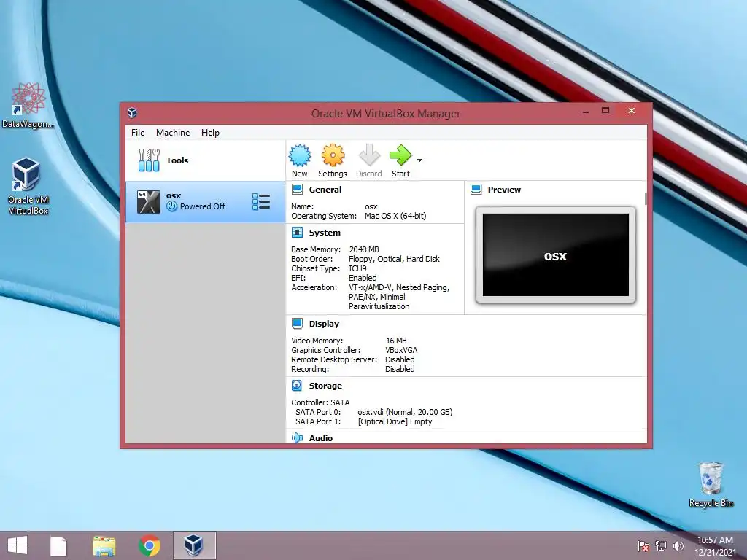Viewport: 747px width, 560px height.
Task: Click the General section icon
Action: pyautogui.click(x=298, y=190)
